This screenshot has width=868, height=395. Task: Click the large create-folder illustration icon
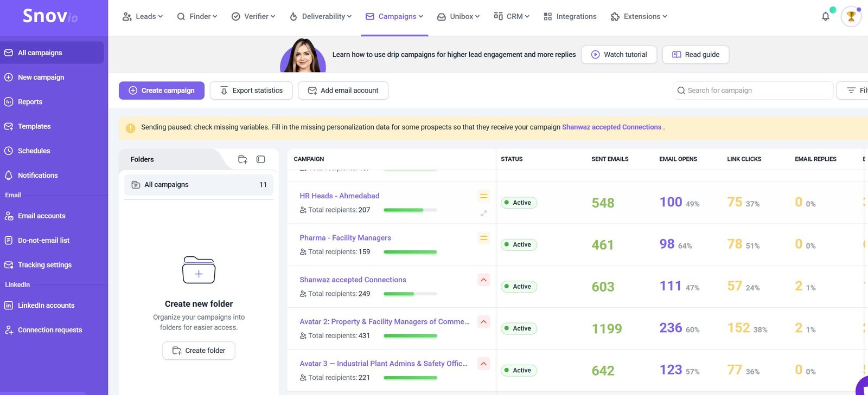pyautogui.click(x=199, y=270)
